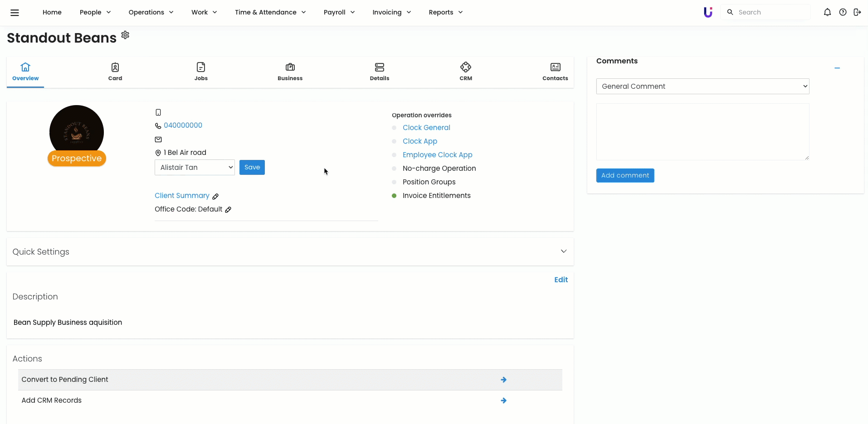Toggle the Invoice Entitlements status indicator
Viewport: 868px width, 424px height.
pos(394,196)
